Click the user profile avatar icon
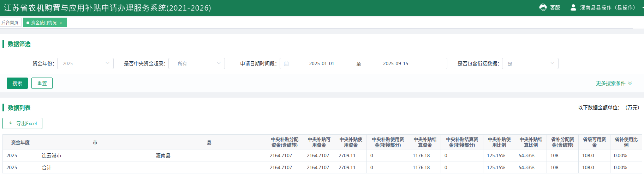 tap(573, 7)
